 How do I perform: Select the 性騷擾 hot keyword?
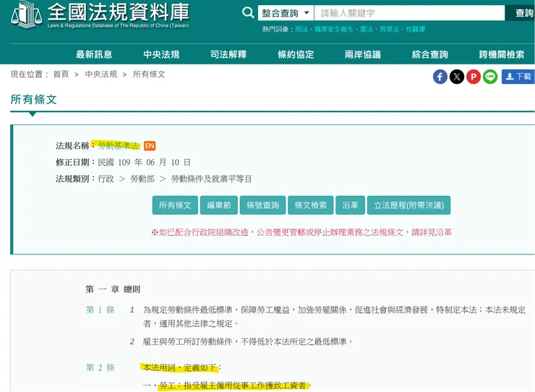pos(415,30)
